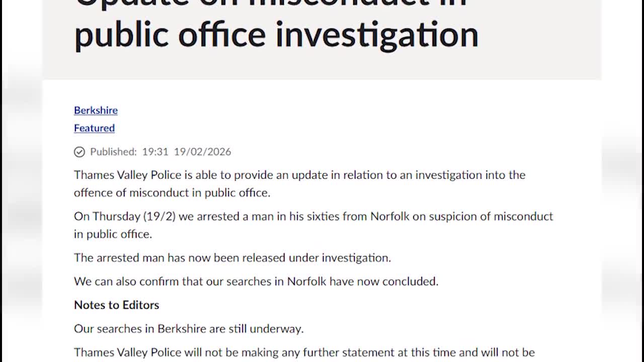
Task: Click the "Notes to Editors" heading
Action: (116, 305)
